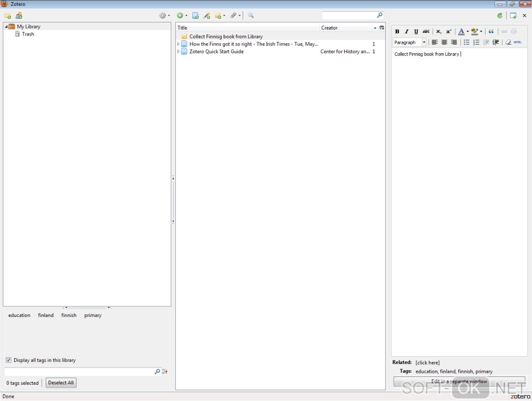Click the New Collection folder icon
Viewport: 532px width, 401px height.
[x=7, y=16]
